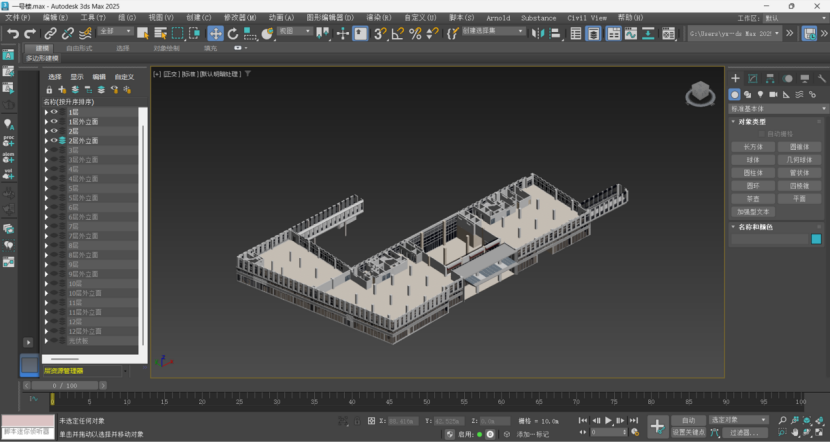Select the Move transform tool
The width and height of the screenshot is (830, 442).
coord(216,33)
